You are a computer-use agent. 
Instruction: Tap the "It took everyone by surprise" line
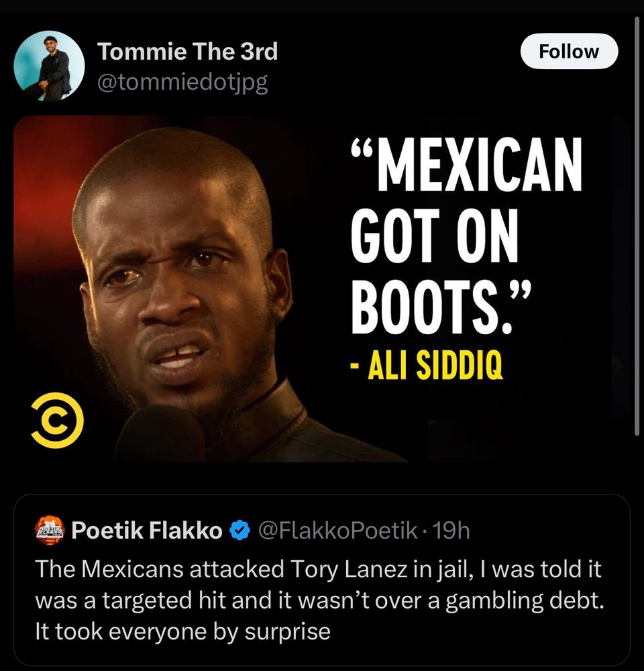[x=182, y=631]
